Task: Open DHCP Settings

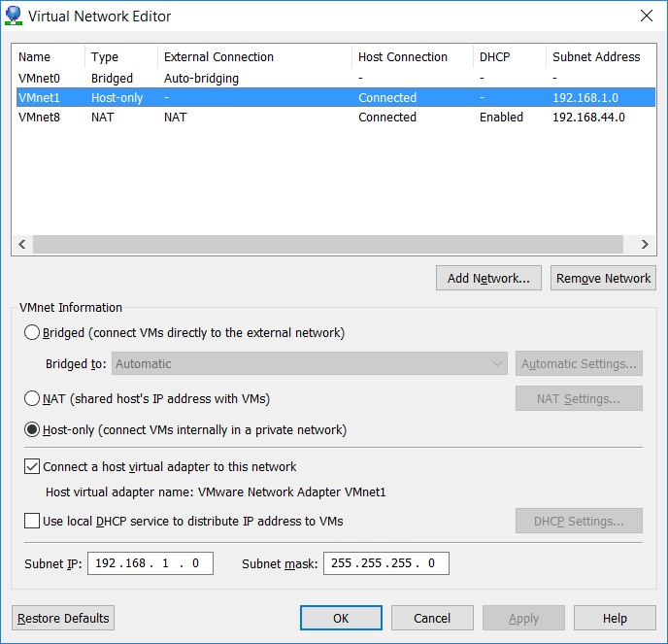Action: (579, 521)
